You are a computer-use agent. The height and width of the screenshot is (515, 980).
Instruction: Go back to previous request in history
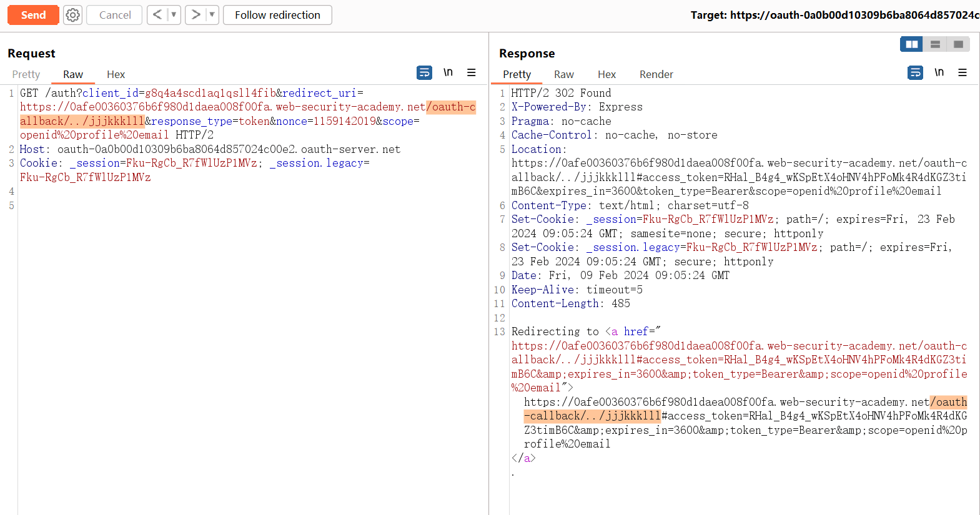click(157, 15)
